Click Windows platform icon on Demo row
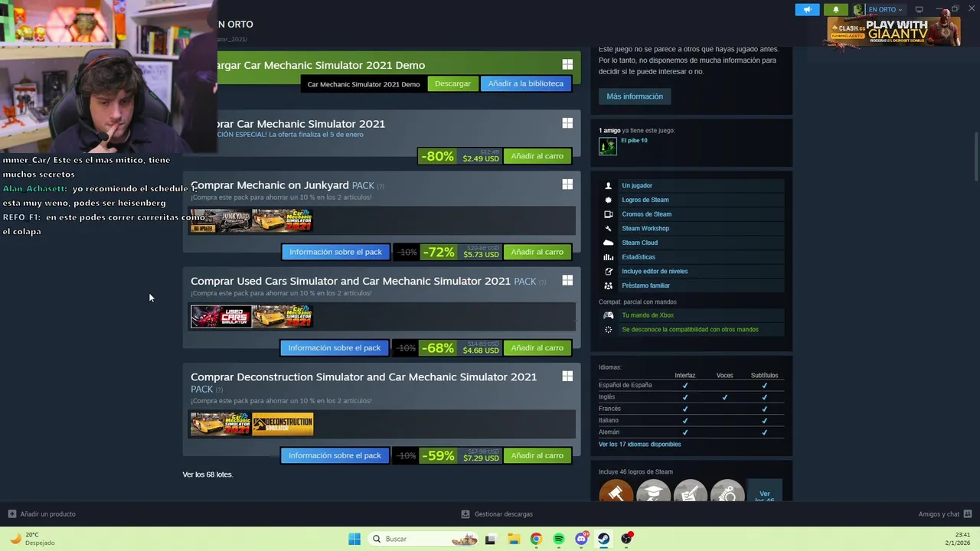This screenshot has height=551, width=980. tap(567, 64)
